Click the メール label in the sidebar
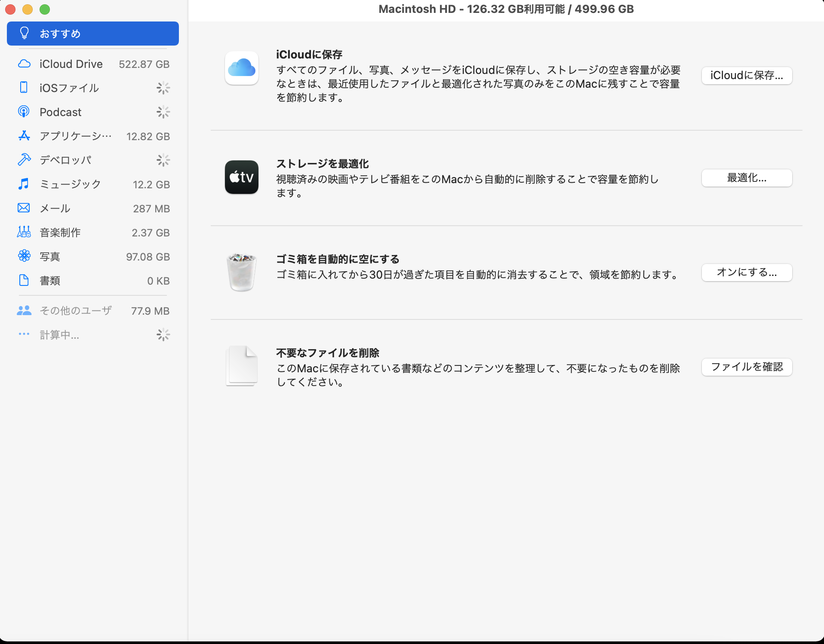Viewport: 824px width, 644px height. (55, 209)
